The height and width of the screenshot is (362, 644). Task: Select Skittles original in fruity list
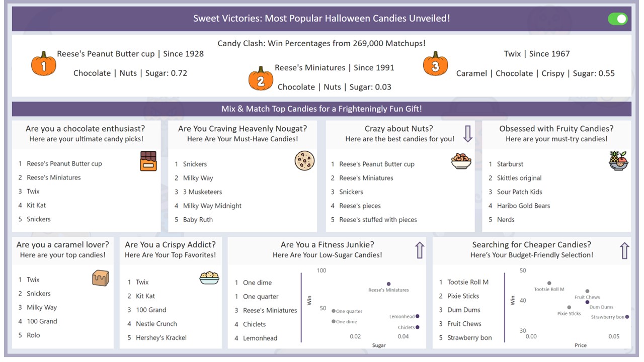click(519, 178)
